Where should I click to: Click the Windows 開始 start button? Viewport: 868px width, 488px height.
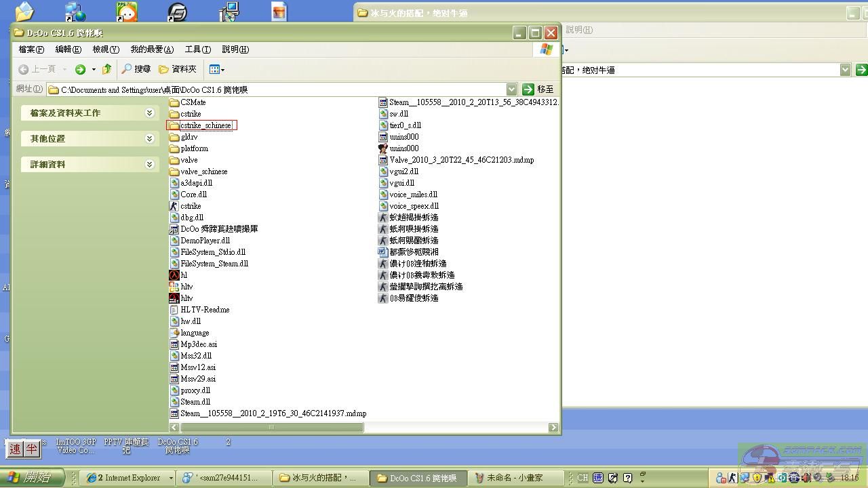31,478
